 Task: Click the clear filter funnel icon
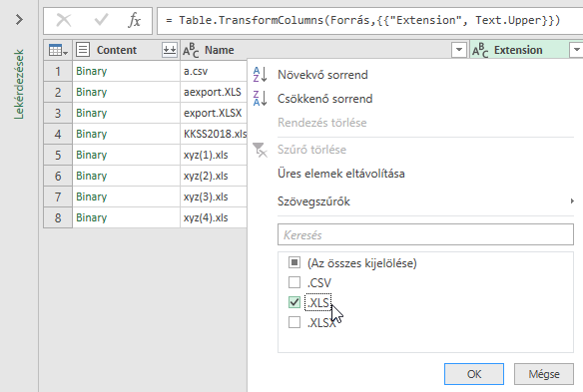[x=260, y=150]
